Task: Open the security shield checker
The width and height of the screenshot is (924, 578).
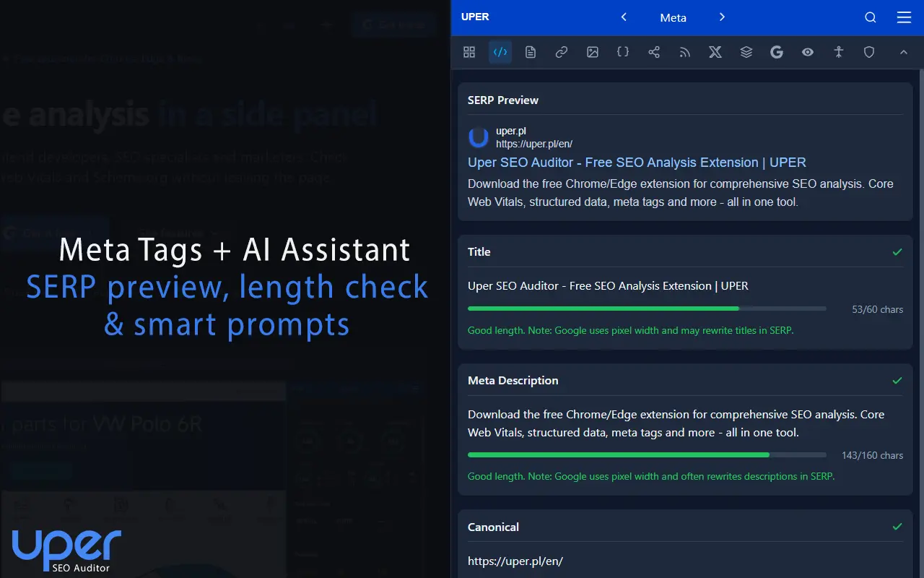Action: (869, 52)
